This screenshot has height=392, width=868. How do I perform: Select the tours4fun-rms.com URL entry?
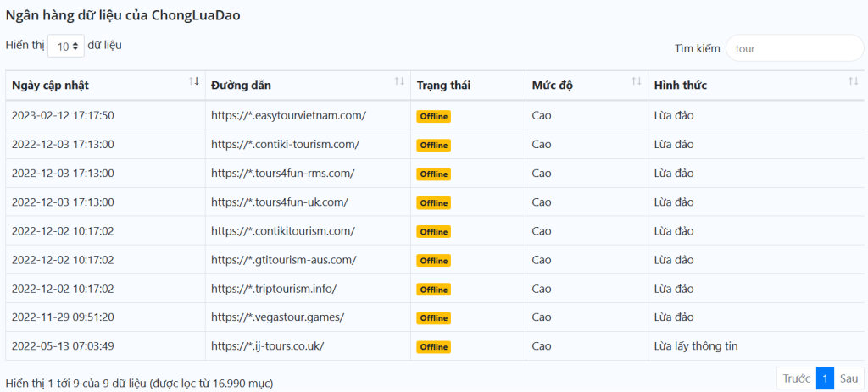[x=282, y=173]
